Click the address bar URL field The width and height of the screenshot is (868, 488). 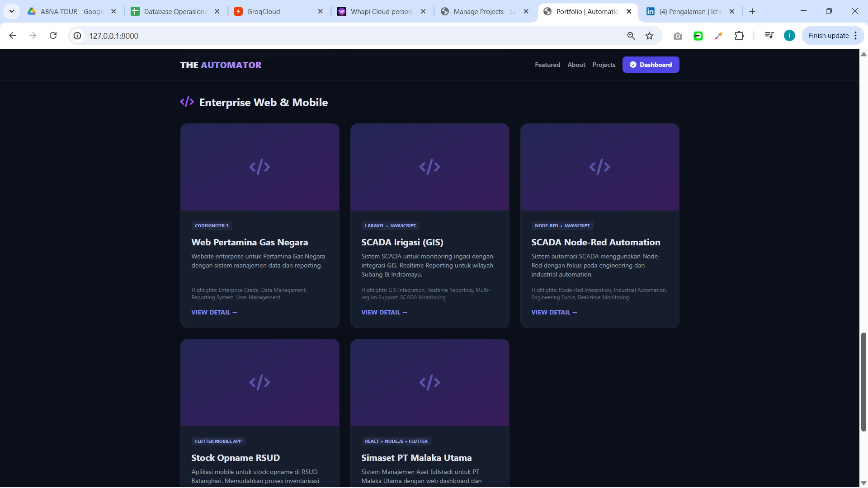(316, 36)
